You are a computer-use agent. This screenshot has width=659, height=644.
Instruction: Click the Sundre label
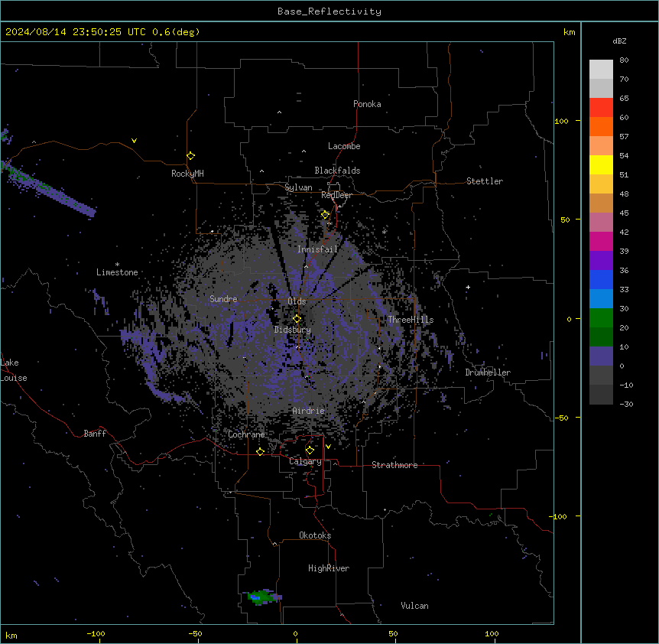[223, 299]
